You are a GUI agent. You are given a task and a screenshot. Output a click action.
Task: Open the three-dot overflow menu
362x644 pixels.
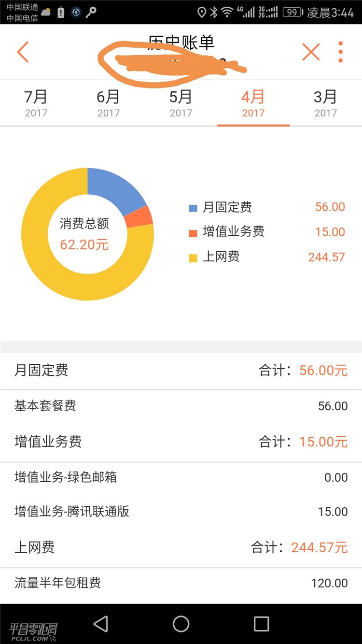pos(341,52)
